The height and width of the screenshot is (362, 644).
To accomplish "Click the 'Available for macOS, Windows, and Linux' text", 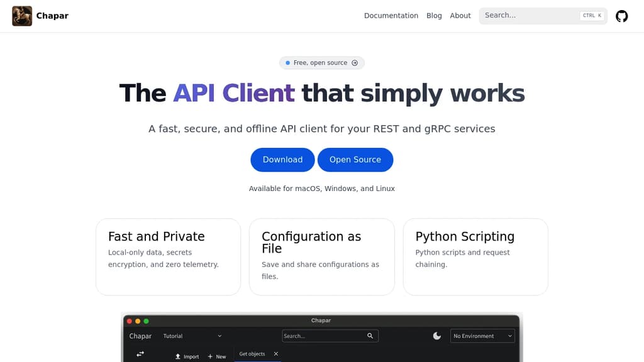I will coord(321,189).
